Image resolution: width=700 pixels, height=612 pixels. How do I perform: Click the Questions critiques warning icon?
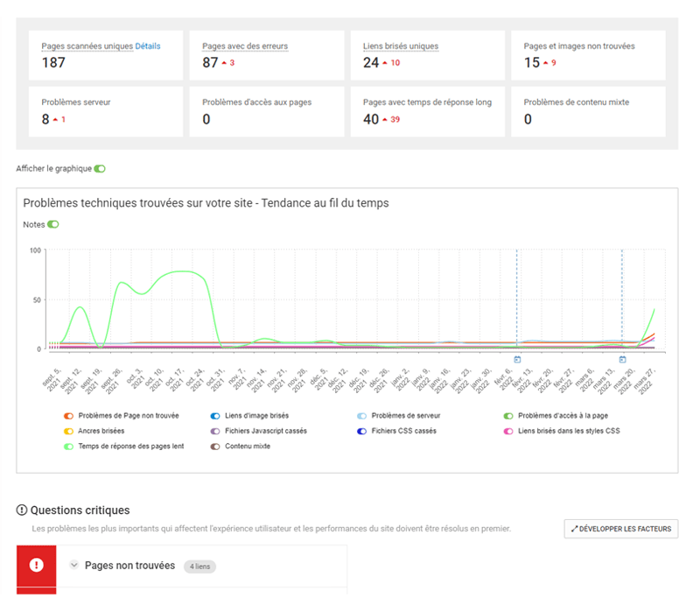[x=22, y=510]
